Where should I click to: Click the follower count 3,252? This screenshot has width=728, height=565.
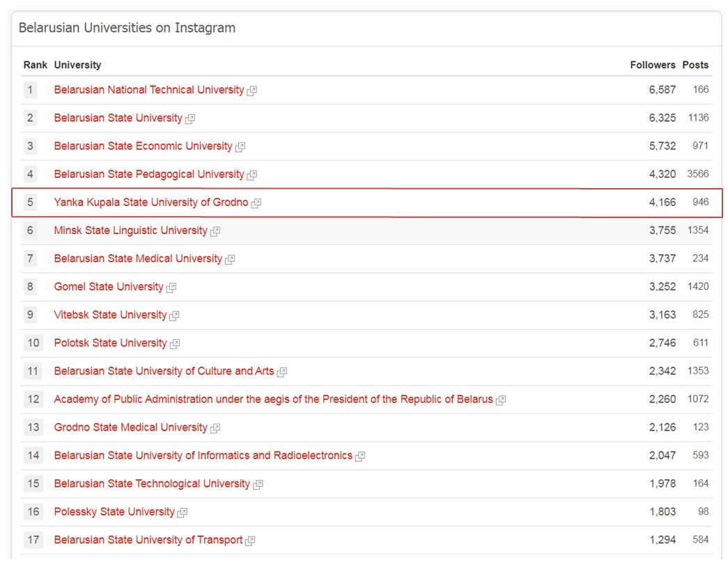pyautogui.click(x=662, y=286)
